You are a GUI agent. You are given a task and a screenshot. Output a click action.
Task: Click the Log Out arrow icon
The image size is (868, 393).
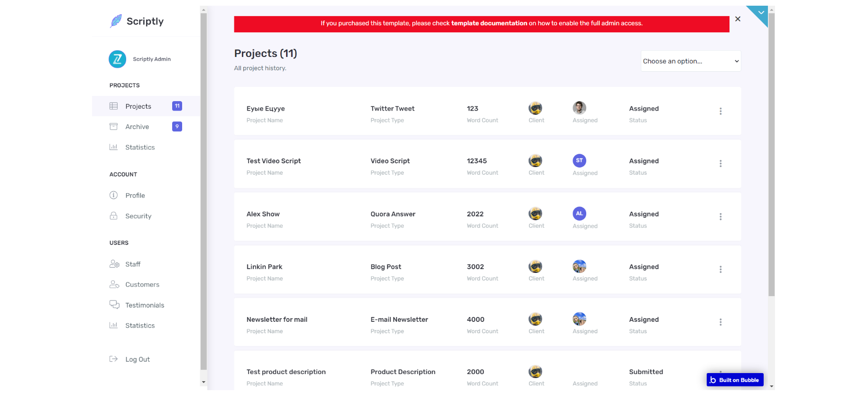coord(114,359)
